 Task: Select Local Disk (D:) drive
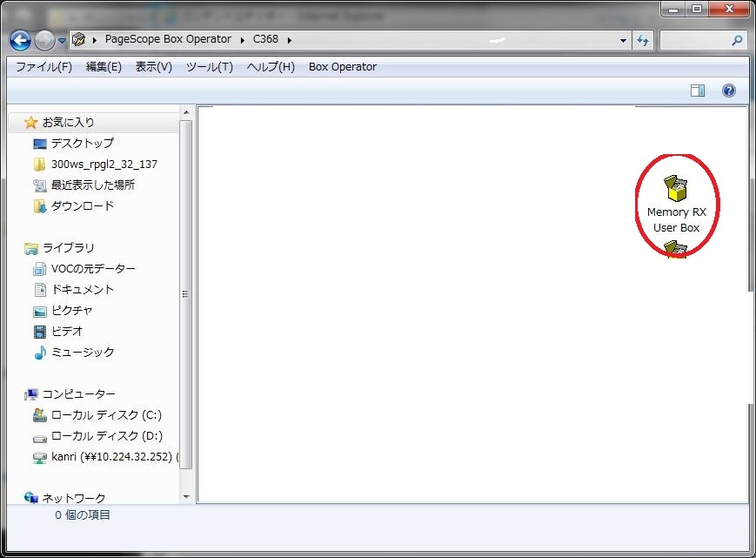point(106,436)
